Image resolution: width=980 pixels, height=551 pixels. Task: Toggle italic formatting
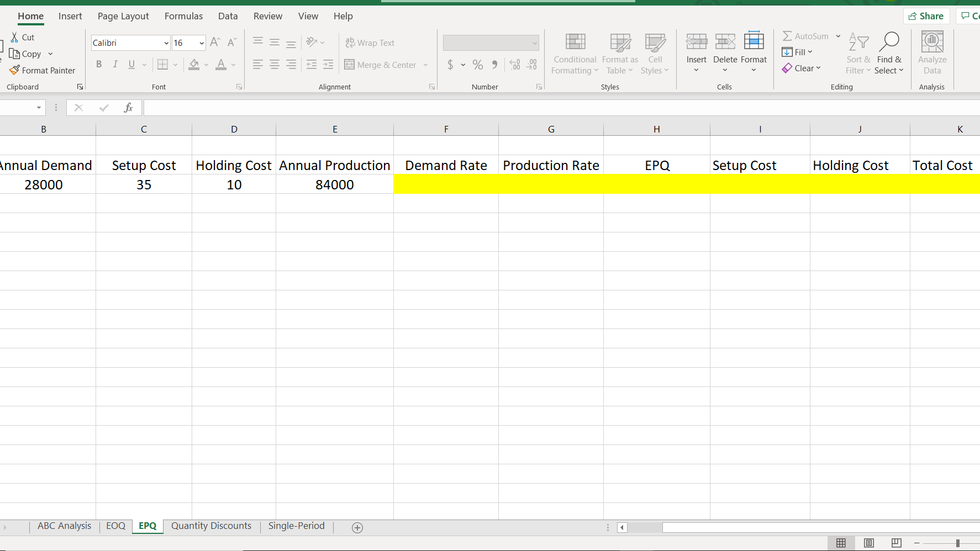[115, 65]
